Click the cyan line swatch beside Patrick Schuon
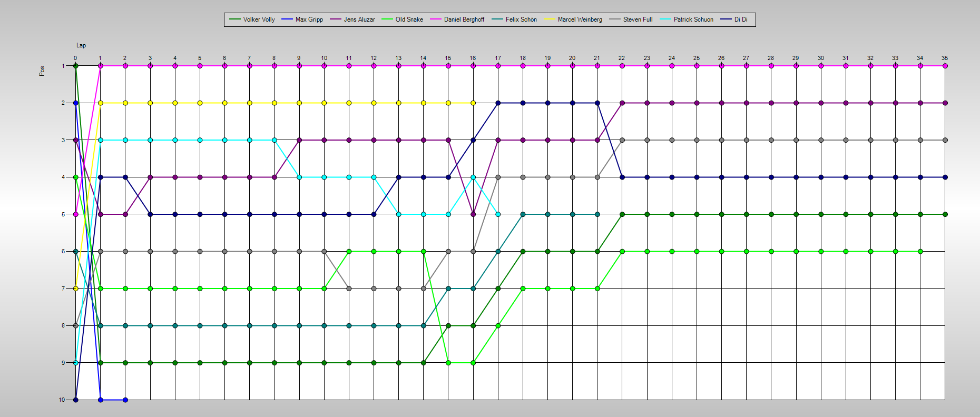The image size is (980, 417). tap(665, 19)
